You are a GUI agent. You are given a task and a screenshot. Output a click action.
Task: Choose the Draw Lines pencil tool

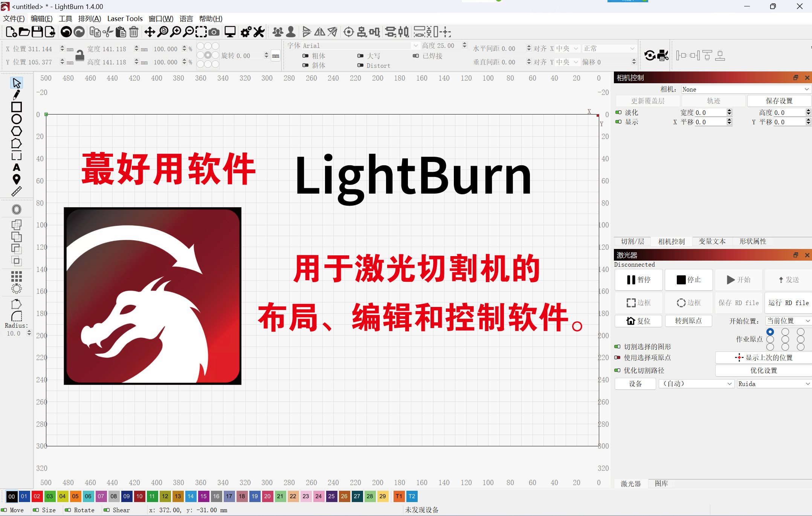point(17,95)
